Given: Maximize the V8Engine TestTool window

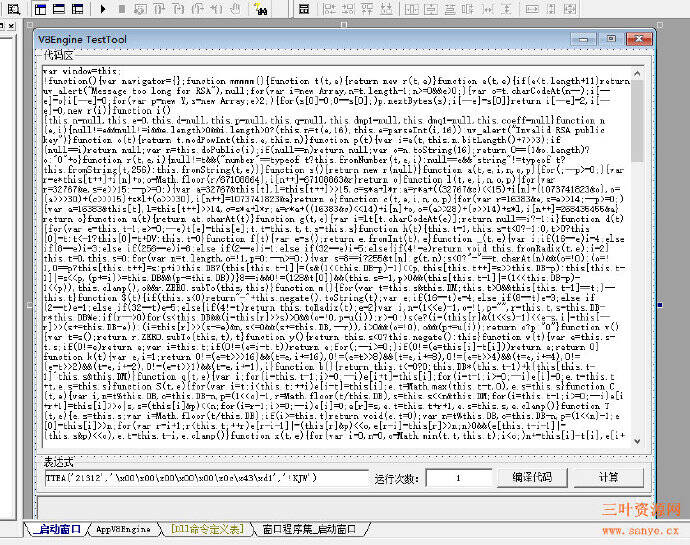Looking at the screenshot, I should coord(612,39).
